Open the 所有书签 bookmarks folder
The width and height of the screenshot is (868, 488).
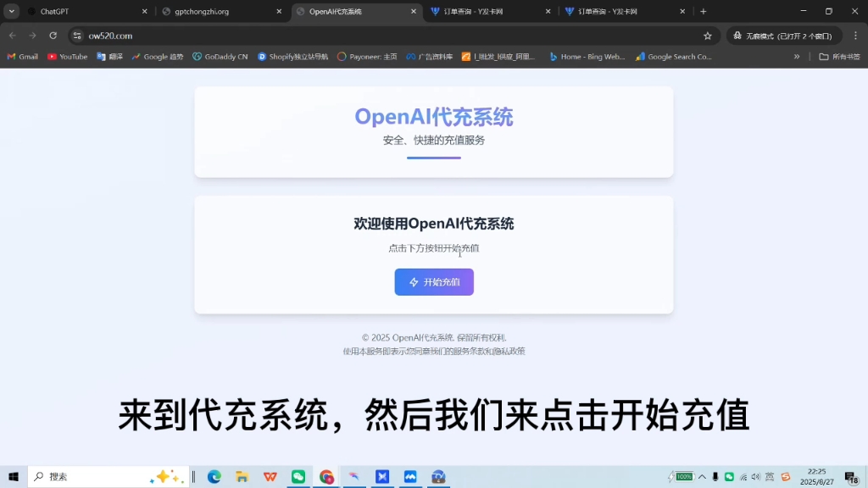tap(840, 57)
